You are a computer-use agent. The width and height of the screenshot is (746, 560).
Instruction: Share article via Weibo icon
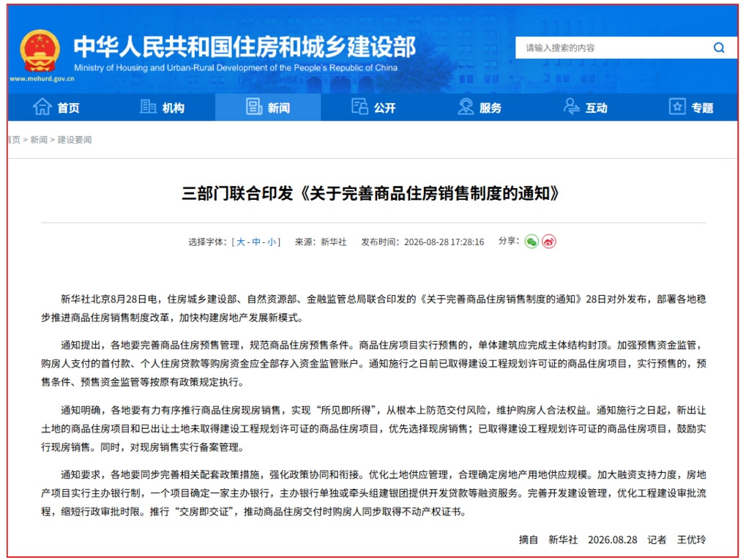click(x=549, y=242)
